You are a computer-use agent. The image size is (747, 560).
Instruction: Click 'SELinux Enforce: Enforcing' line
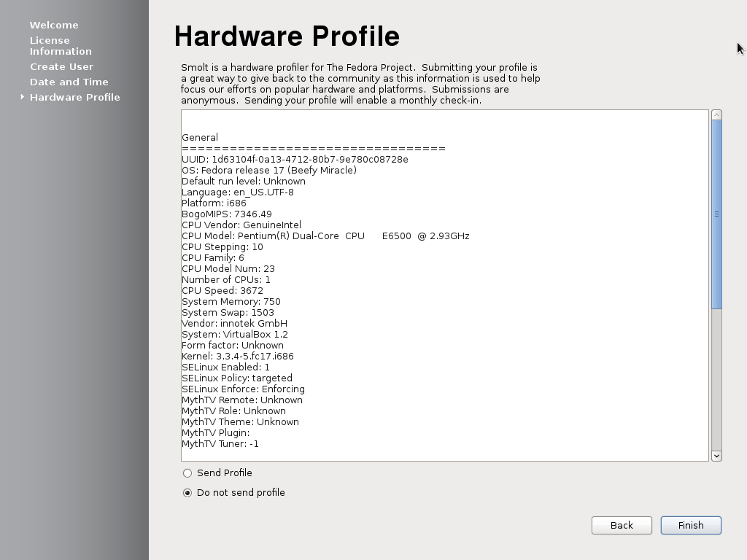click(243, 389)
